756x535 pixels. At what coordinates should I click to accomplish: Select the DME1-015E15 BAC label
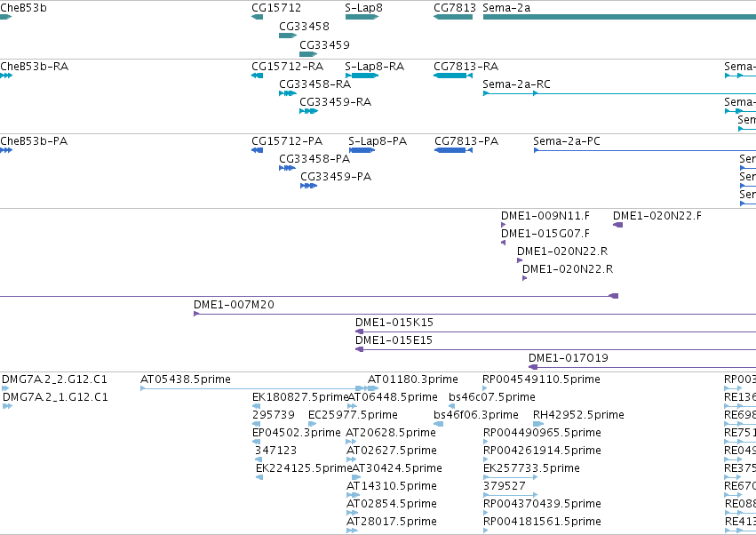pyautogui.click(x=394, y=340)
